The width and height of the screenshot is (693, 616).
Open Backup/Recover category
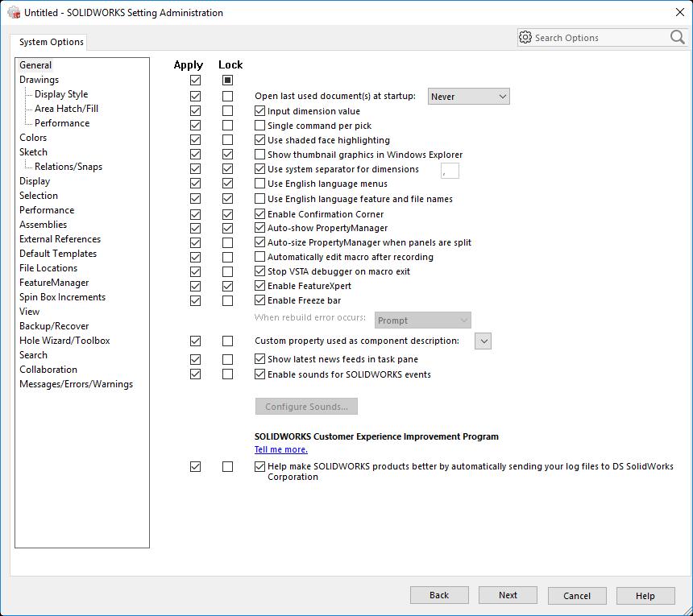54,326
